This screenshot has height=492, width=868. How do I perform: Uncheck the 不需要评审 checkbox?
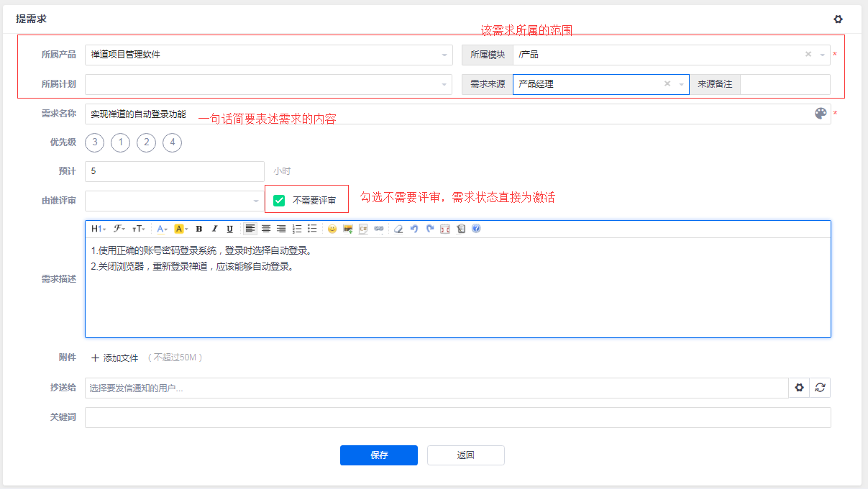279,200
